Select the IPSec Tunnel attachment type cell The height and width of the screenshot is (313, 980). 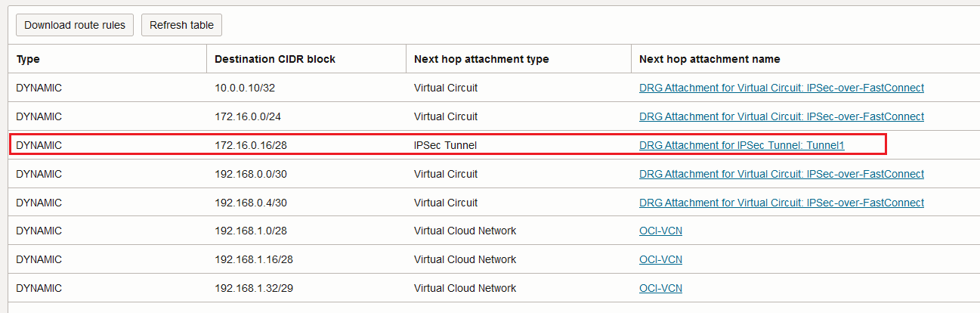tap(445, 145)
